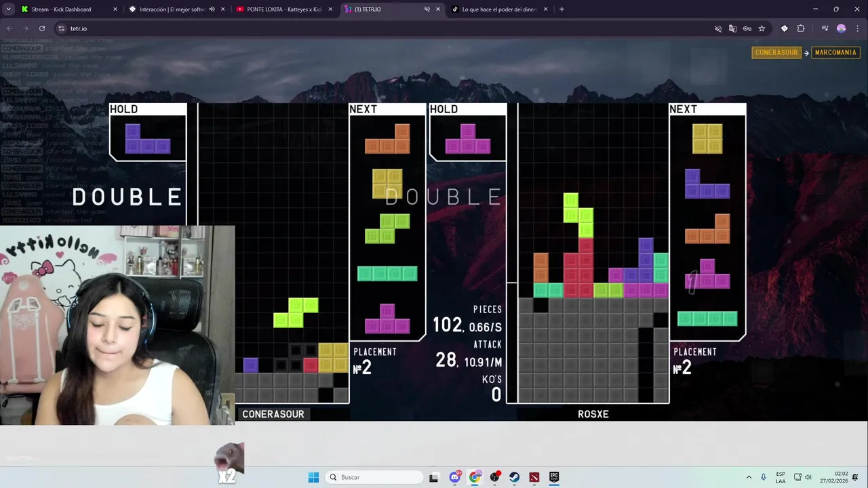
Task: Open the translate page icon
Action: pyautogui.click(x=732, y=28)
